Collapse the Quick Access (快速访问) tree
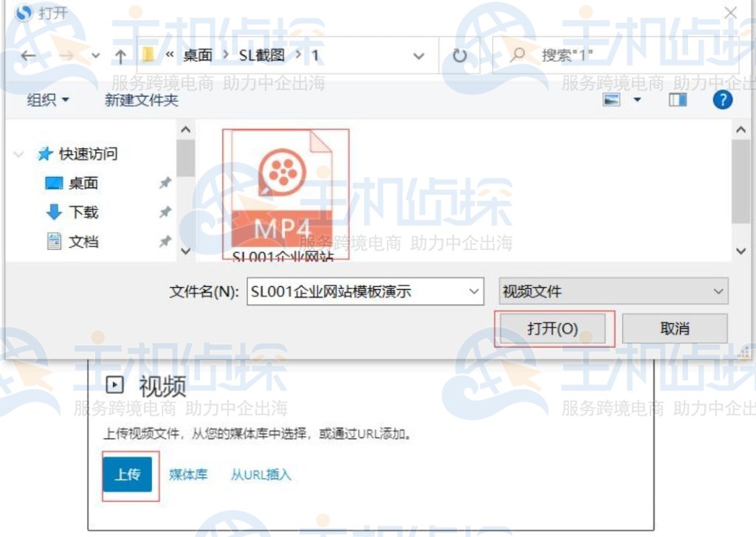This screenshot has height=537, width=756. [19, 154]
